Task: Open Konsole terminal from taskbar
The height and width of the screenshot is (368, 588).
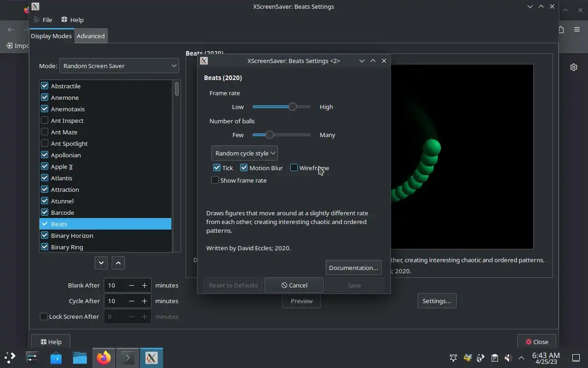Action: click(x=128, y=357)
